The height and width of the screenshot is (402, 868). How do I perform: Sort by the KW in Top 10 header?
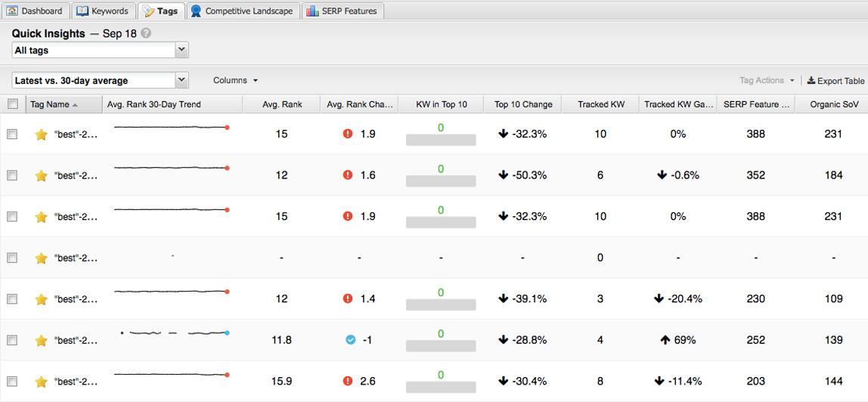pyautogui.click(x=441, y=104)
